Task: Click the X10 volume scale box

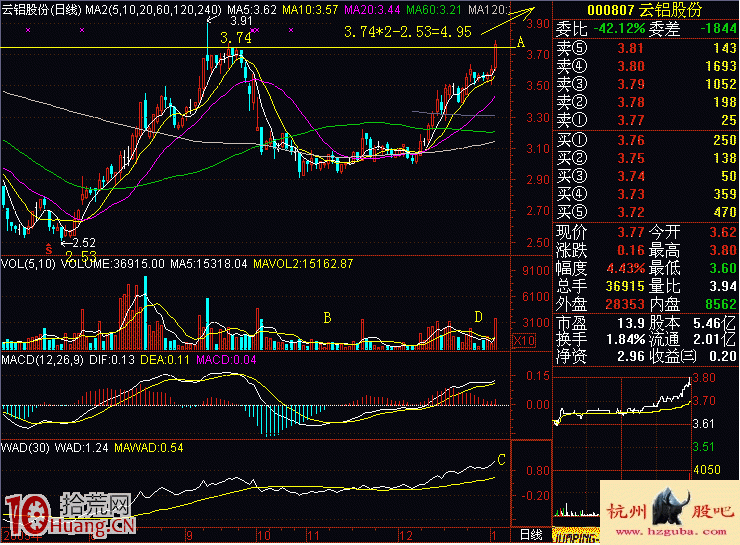Action: click(524, 340)
